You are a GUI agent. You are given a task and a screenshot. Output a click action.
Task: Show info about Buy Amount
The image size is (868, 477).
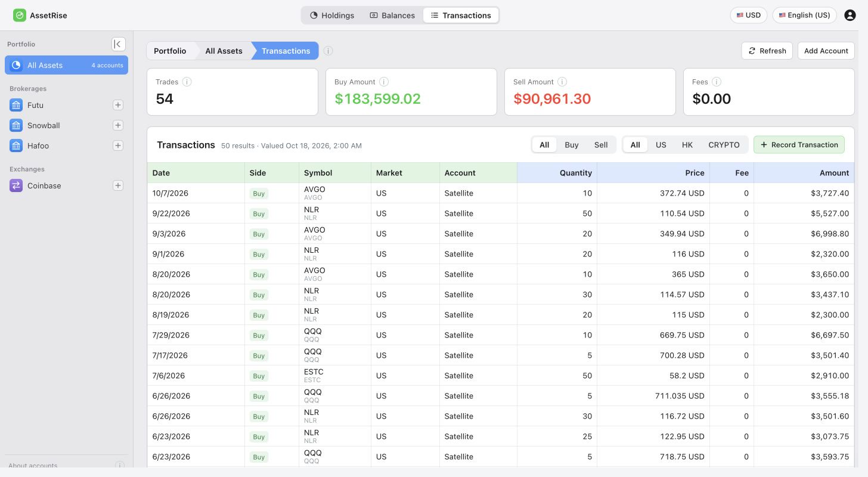[384, 82]
